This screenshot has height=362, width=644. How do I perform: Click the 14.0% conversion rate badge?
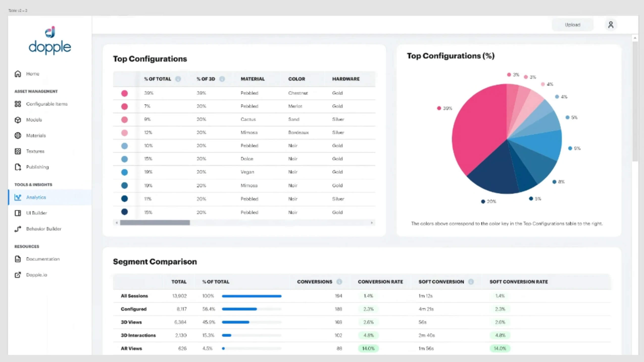pyautogui.click(x=368, y=348)
